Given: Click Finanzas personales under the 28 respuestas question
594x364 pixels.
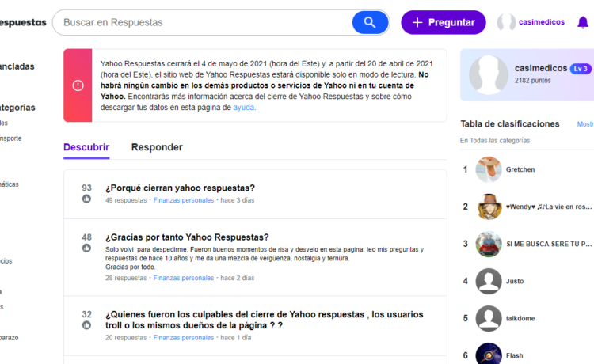Looking at the screenshot, I should [184, 278].
